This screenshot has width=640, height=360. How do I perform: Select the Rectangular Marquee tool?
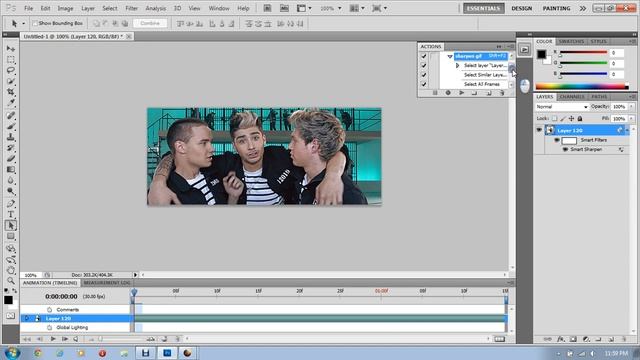[11, 60]
